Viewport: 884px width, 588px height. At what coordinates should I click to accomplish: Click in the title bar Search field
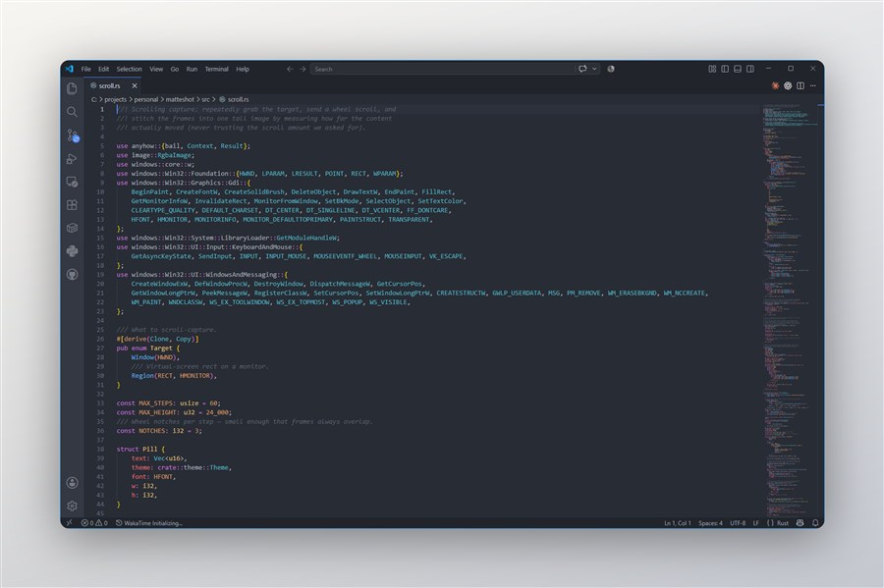(443, 69)
